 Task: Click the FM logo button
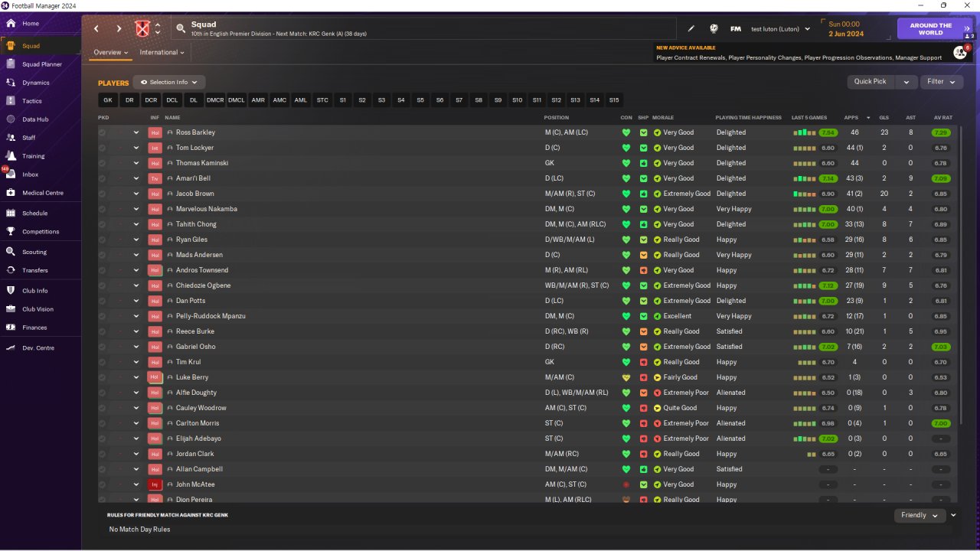[736, 29]
